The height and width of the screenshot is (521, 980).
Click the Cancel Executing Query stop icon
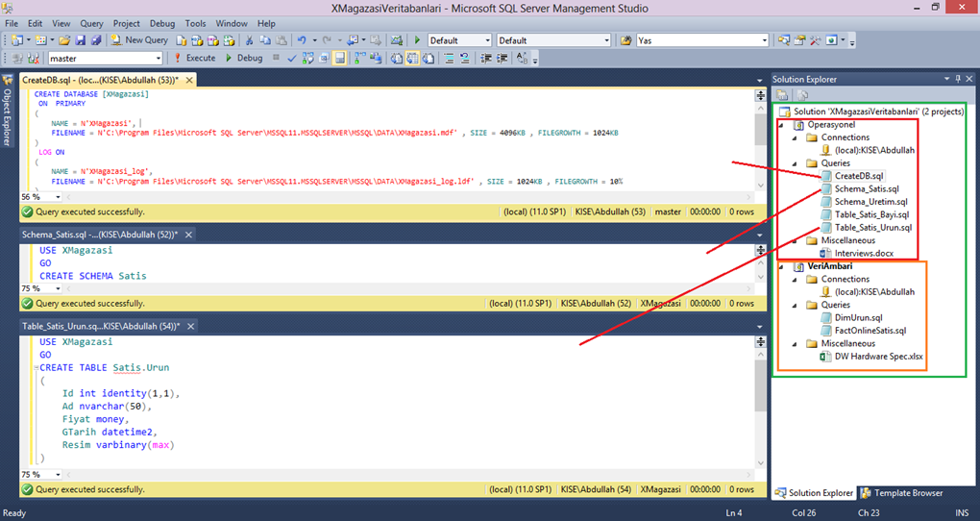coord(276,58)
